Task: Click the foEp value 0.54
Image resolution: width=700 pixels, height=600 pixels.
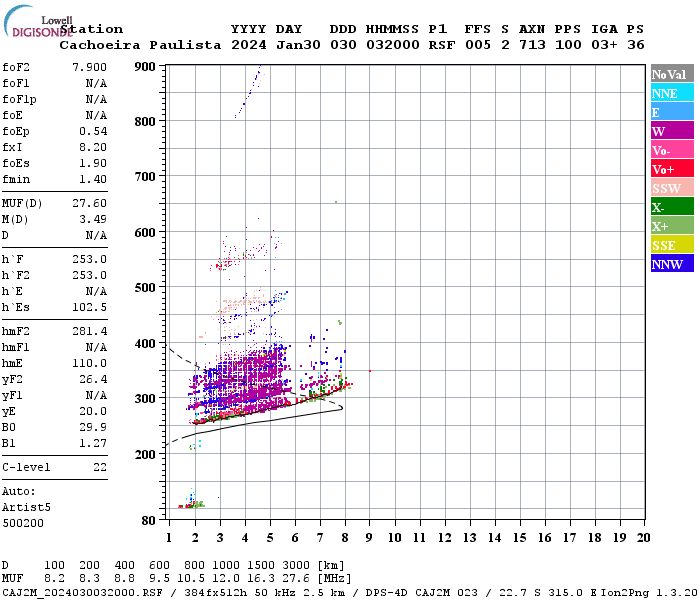Action: point(93,131)
